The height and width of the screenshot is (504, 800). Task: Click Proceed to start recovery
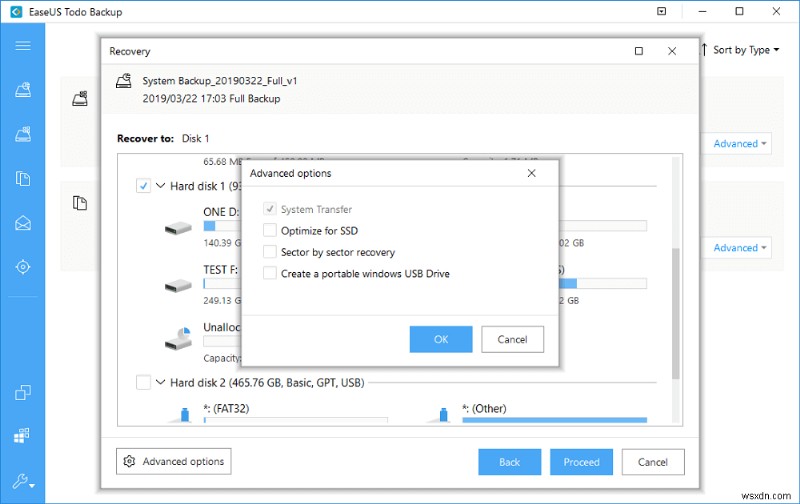tap(581, 462)
